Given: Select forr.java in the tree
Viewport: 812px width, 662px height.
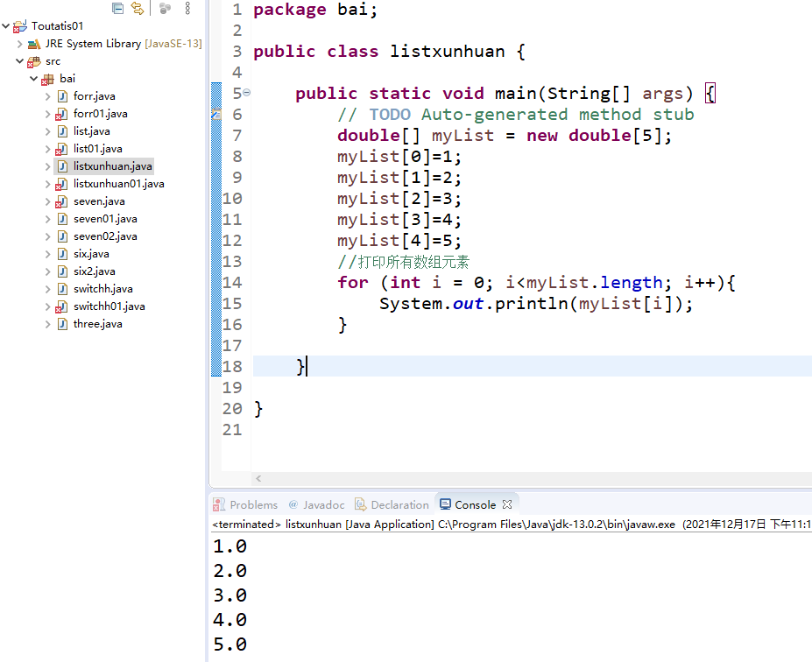Looking at the screenshot, I should coord(95,96).
